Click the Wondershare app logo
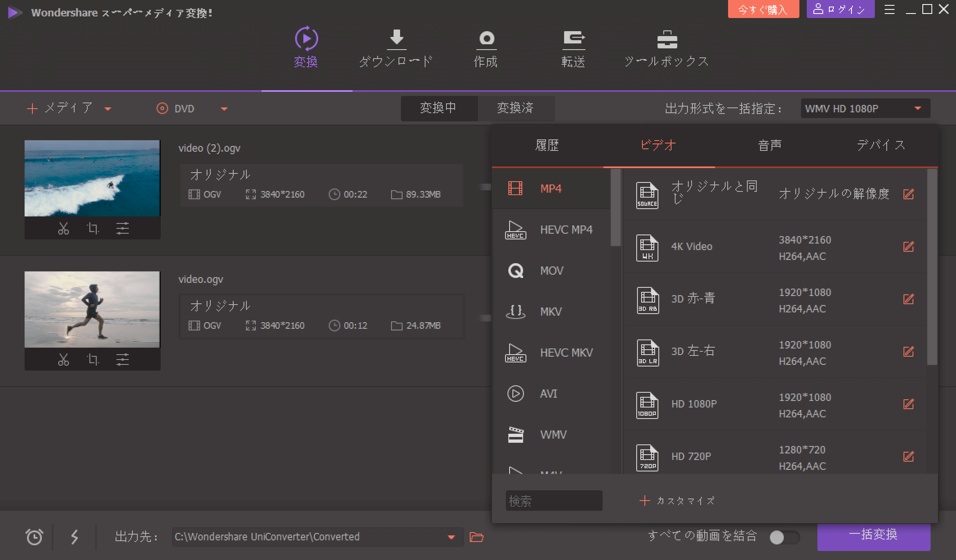The image size is (956, 560). pos(15,13)
